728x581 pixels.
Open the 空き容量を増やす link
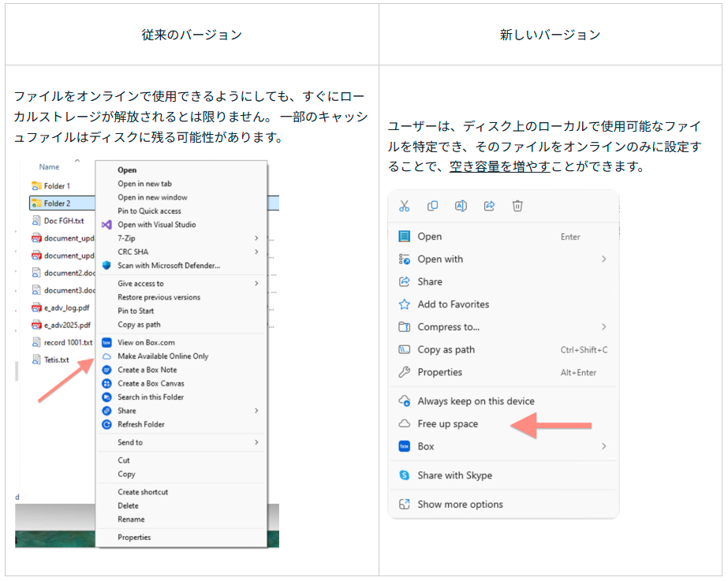(499, 167)
